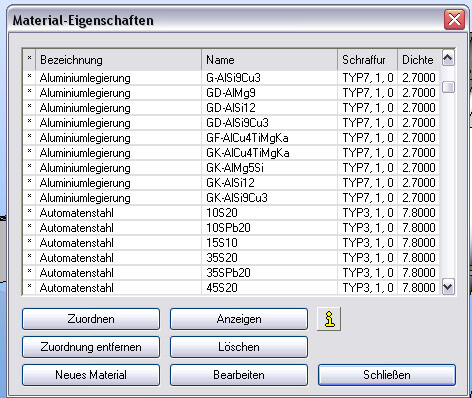
Task: Select the 45S20 Automatenstahl row
Action: click(231, 288)
